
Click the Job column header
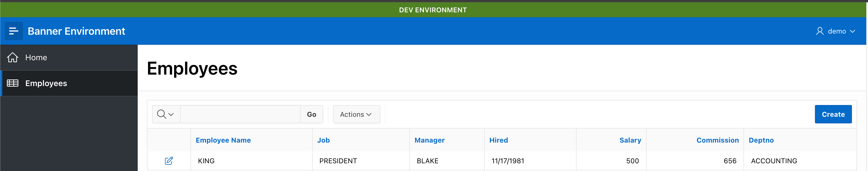[x=323, y=140]
